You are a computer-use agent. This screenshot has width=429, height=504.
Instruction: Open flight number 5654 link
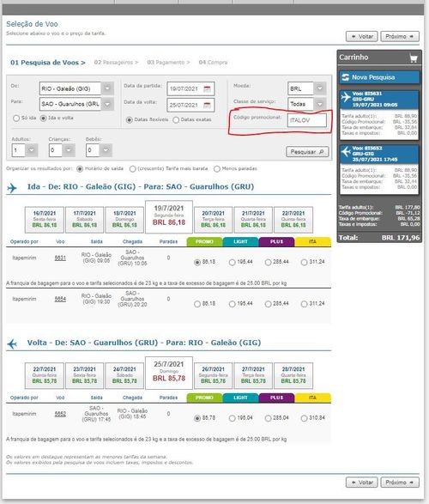(x=60, y=299)
